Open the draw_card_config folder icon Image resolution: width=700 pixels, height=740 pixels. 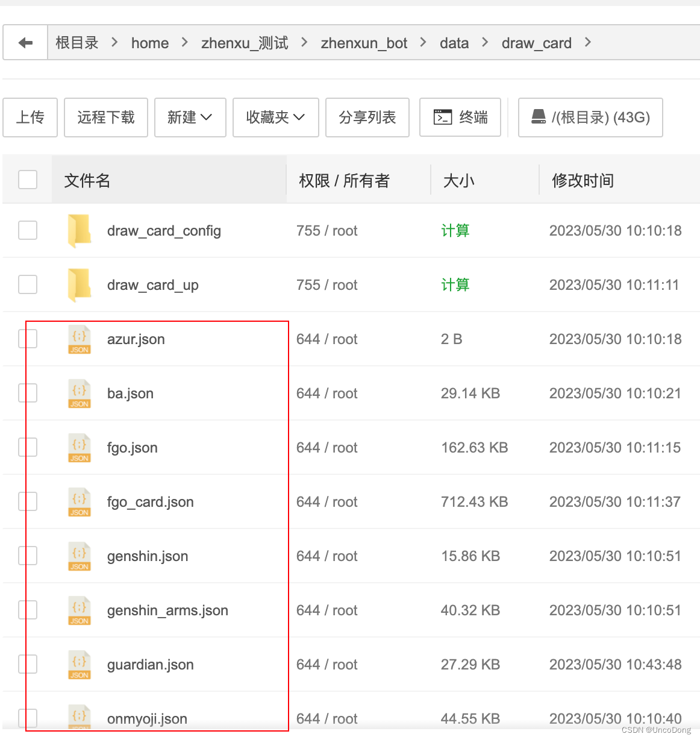(79, 230)
